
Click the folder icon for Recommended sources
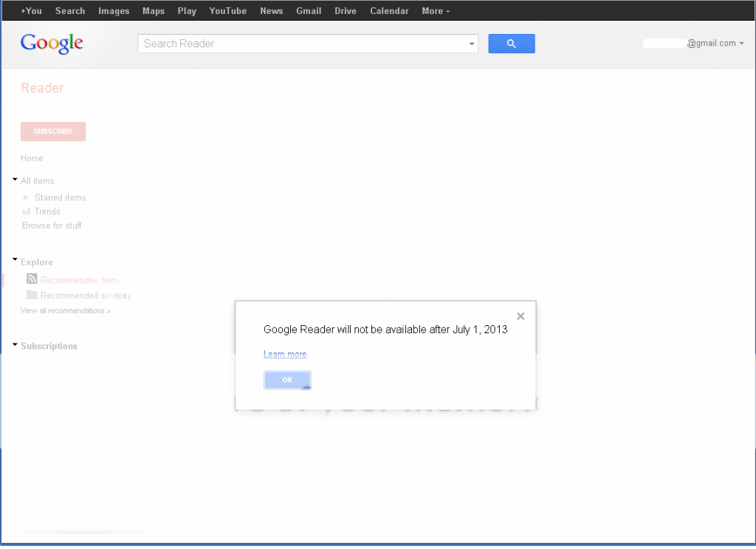[x=32, y=295]
